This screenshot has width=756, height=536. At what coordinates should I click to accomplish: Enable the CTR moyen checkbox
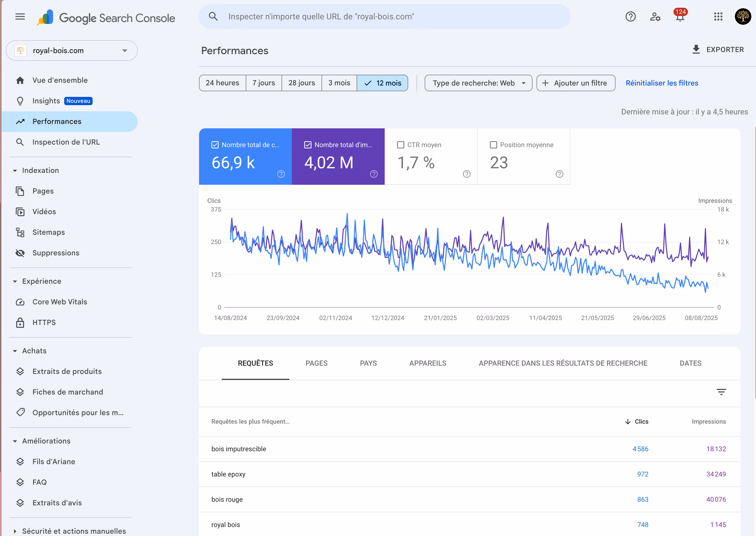click(x=401, y=145)
